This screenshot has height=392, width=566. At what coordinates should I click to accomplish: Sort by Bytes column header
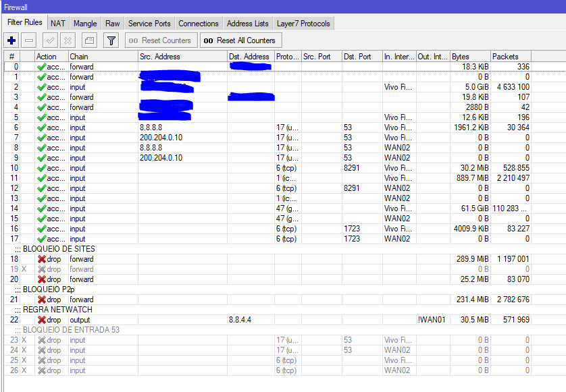coord(470,57)
